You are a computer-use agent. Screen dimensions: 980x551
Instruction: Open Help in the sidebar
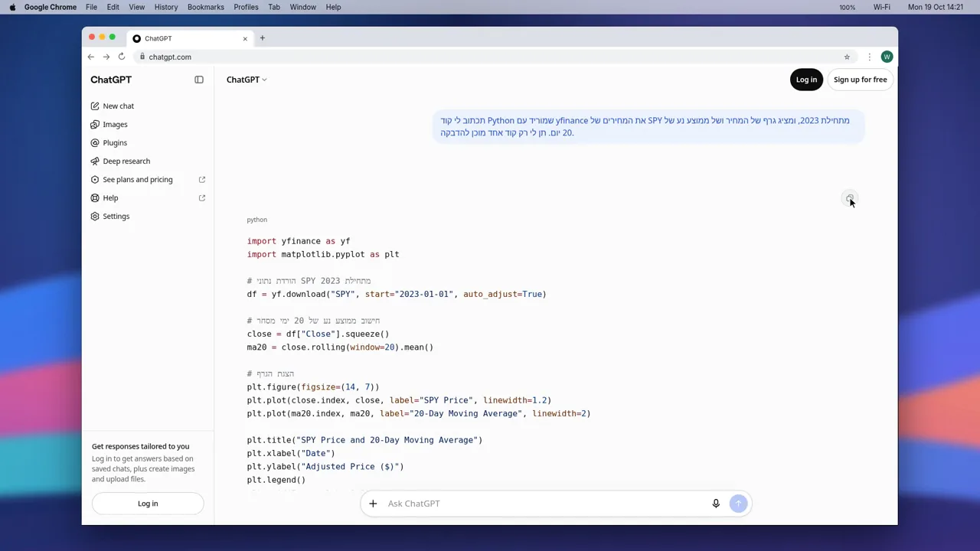pos(110,198)
